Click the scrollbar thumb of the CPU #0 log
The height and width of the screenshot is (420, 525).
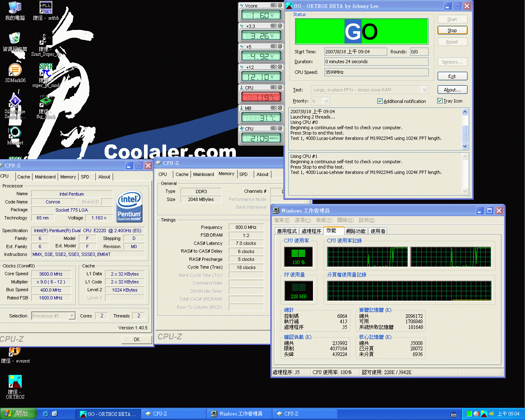tap(465, 133)
